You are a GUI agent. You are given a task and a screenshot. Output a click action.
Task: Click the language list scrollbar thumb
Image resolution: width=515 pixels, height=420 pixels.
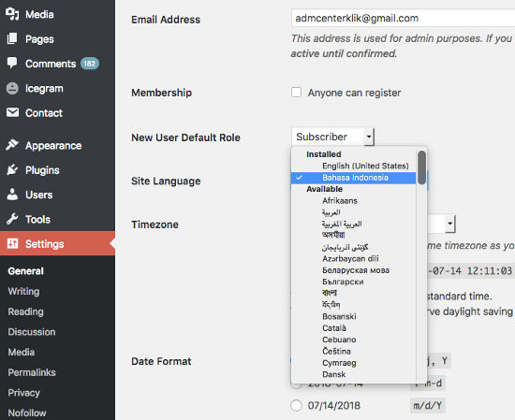pos(421,167)
